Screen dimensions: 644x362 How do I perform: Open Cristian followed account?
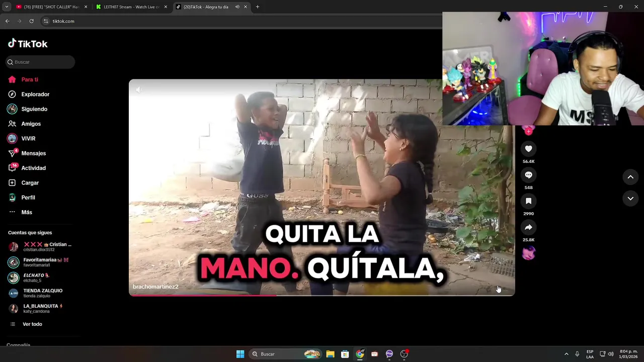(40, 247)
